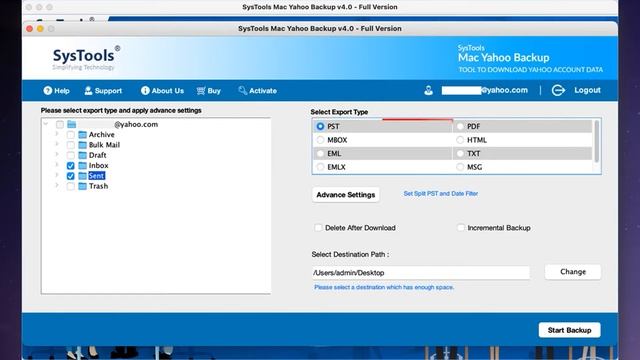This screenshot has height=360, width=640.
Task: Click Set Split PST and Date Filter link
Action: pyautogui.click(x=441, y=193)
